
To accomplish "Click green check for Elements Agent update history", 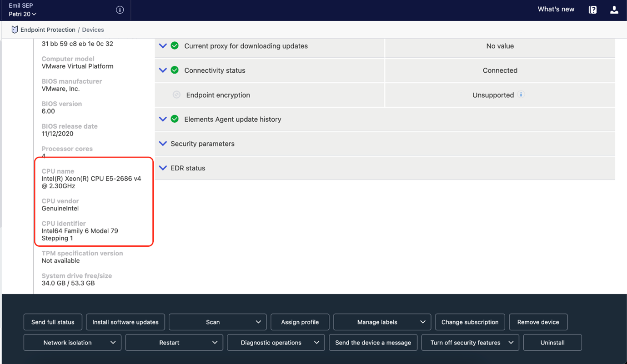I will (x=175, y=119).
